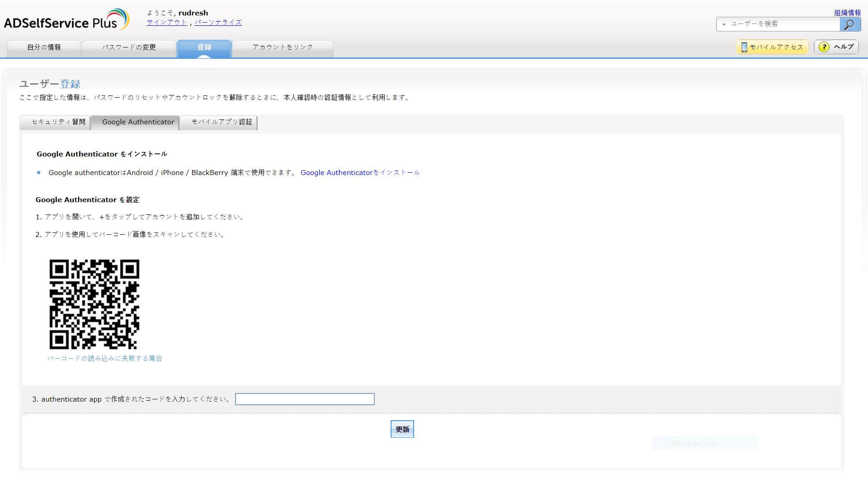
Task: Follow the Google Authenticatorをインストール link
Action: tap(360, 173)
